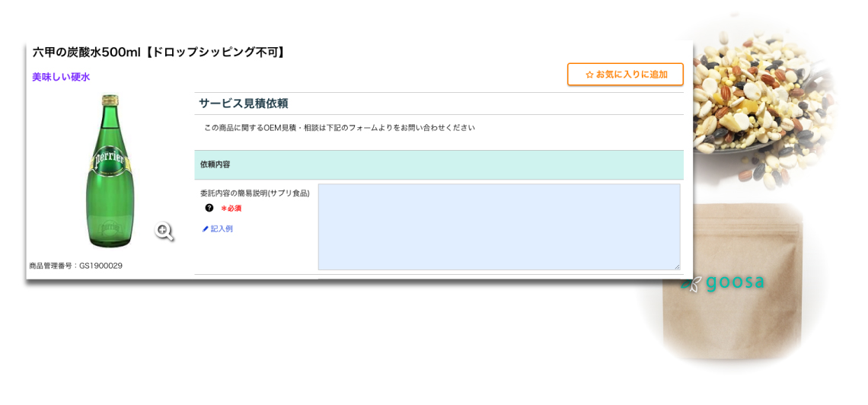This screenshot has width=868, height=405.
Task: Click the red ＊必須 required marker
Action: (x=231, y=209)
